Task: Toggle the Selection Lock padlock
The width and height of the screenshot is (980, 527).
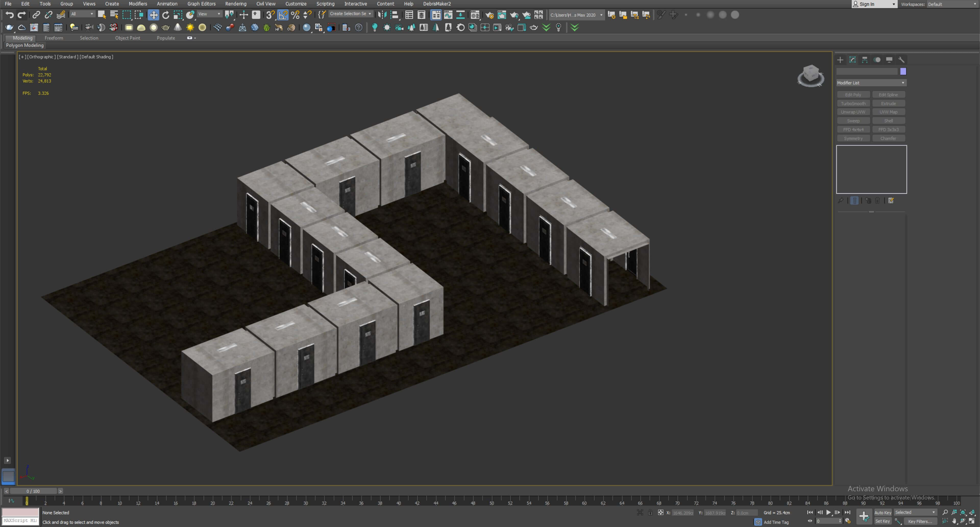Action: click(650, 512)
